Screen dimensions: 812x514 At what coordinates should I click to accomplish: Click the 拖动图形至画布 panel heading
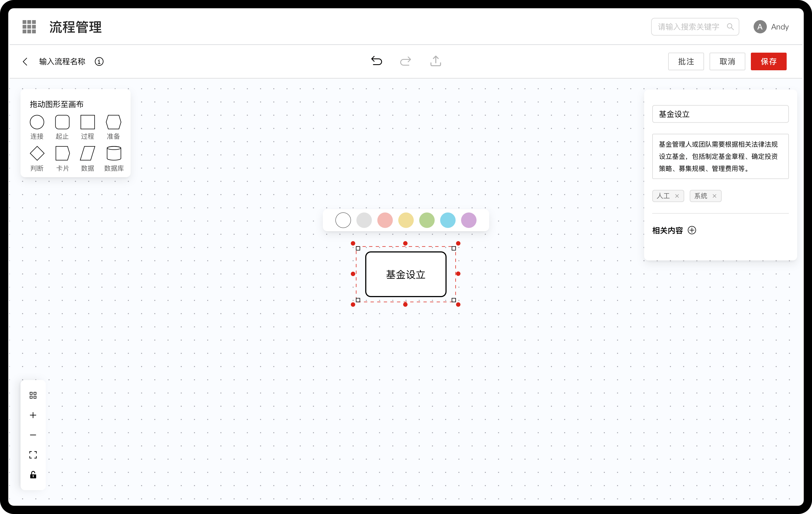click(57, 104)
